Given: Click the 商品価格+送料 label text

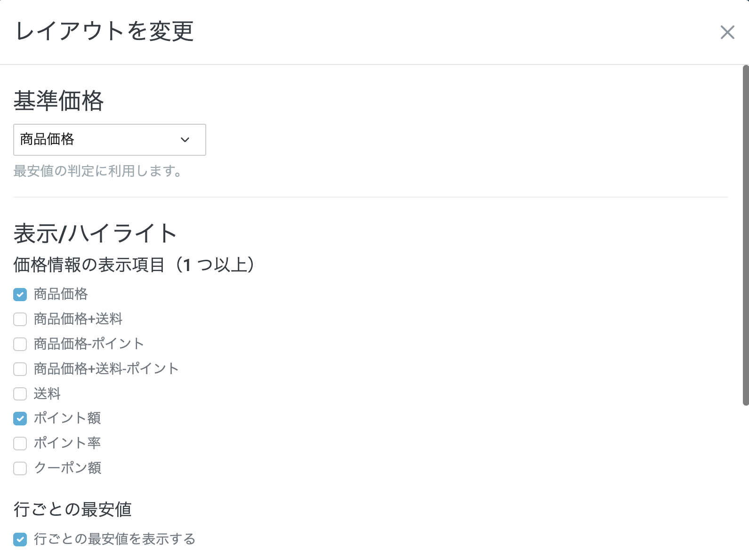Looking at the screenshot, I should point(78,319).
